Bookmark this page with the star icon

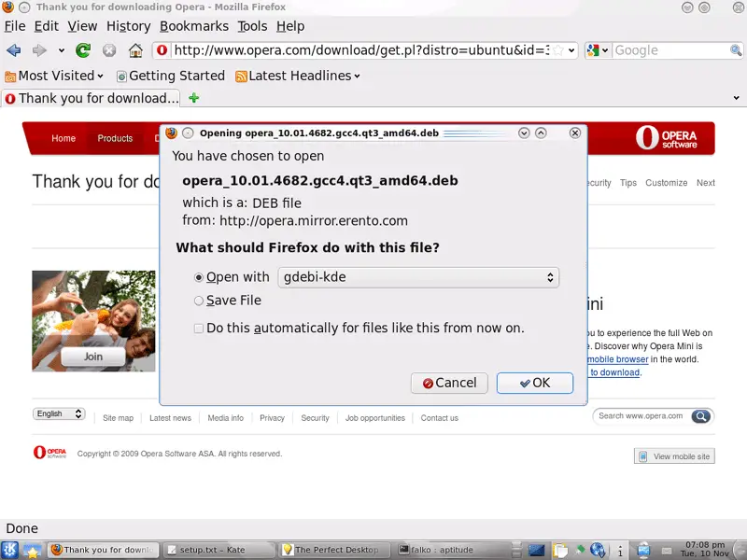tap(558, 50)
